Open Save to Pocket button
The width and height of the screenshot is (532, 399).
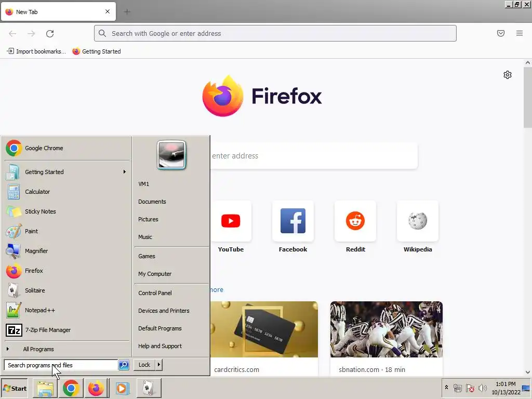[x=501, y=33]
